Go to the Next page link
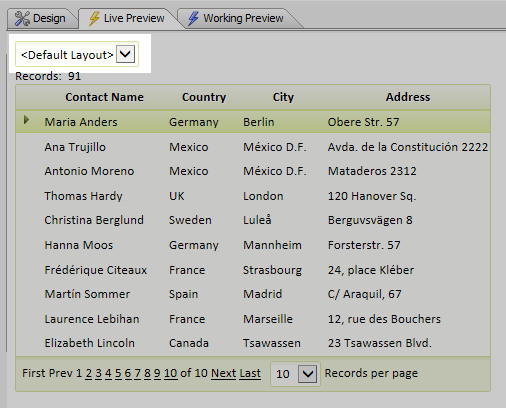Screen dimensions: 506x408 click(224, 373)
